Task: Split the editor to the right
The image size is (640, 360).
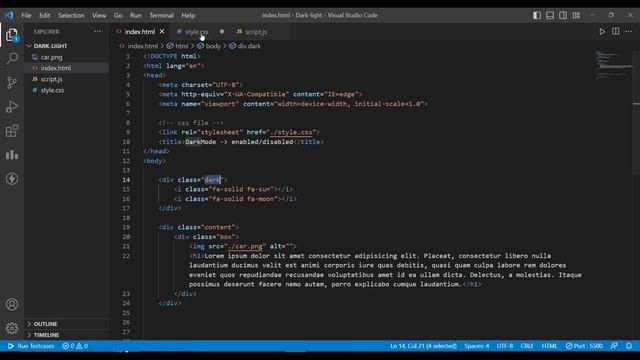Action: [616, 31]
